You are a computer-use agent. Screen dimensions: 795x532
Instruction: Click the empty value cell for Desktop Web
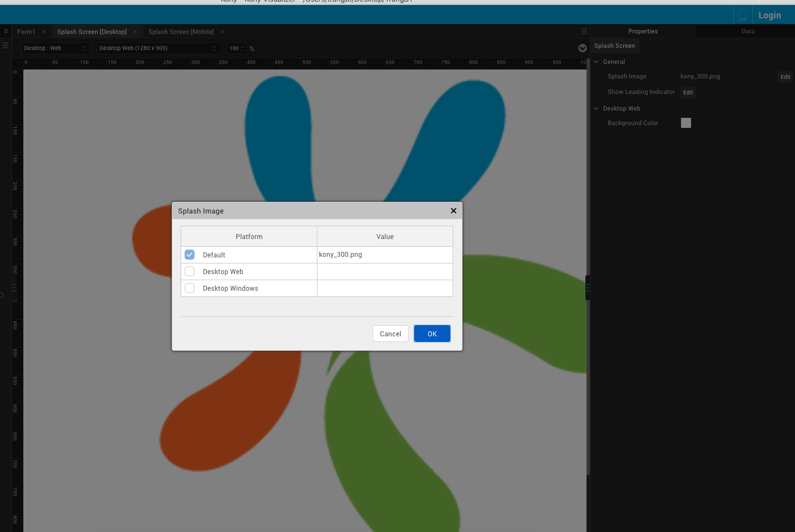tap(385, 271)
